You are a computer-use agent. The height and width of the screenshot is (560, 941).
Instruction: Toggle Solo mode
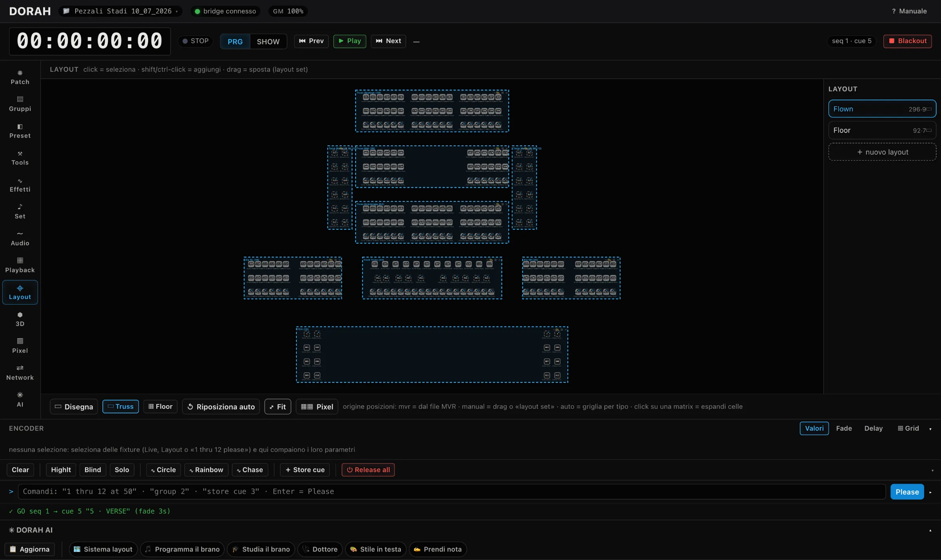tap(122, 470)
